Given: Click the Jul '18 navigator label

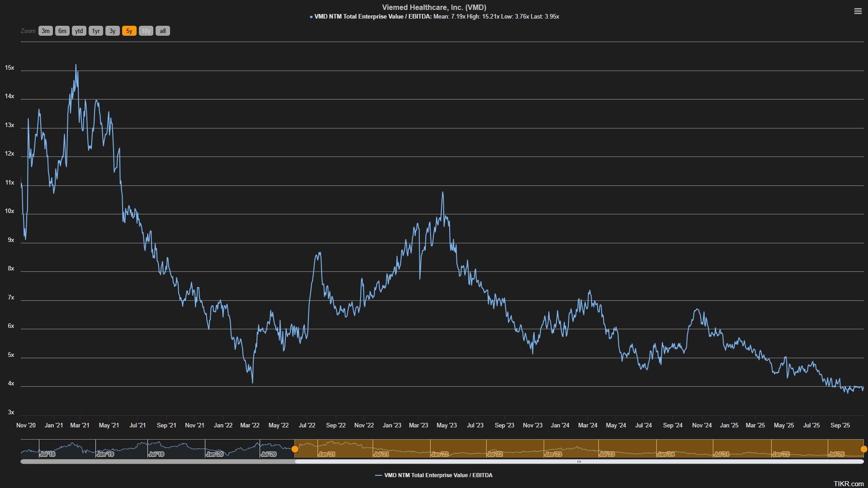Looking at the screenshot, I should [47, 454].
